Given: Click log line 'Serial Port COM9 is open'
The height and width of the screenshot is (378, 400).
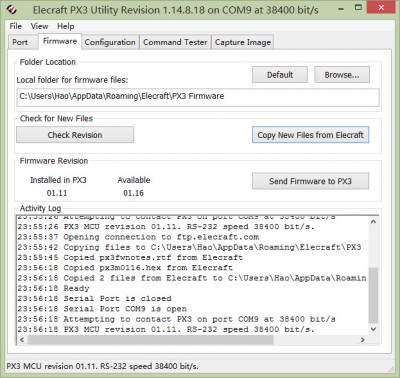Looking at the screenshot, I should 102,309.
